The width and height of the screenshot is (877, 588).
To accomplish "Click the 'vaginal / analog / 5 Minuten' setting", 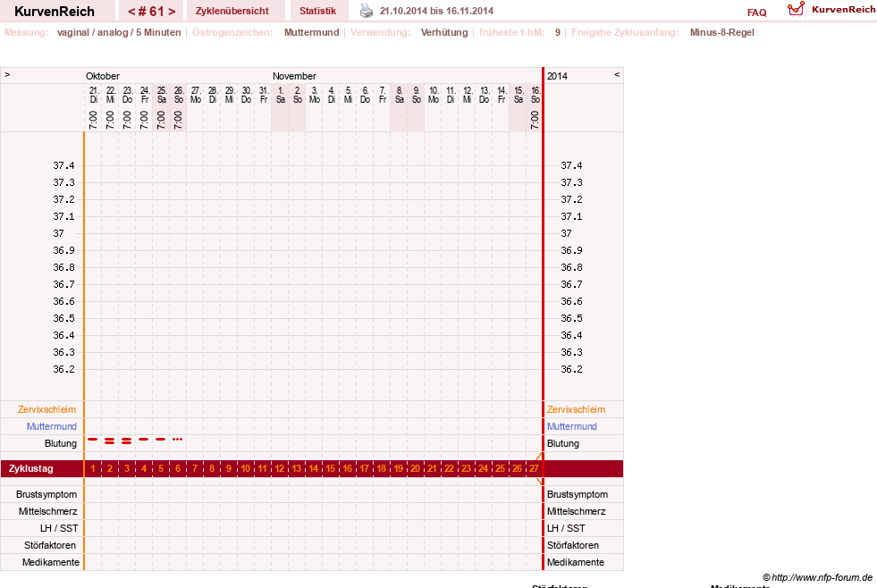I will click(119, 32).
